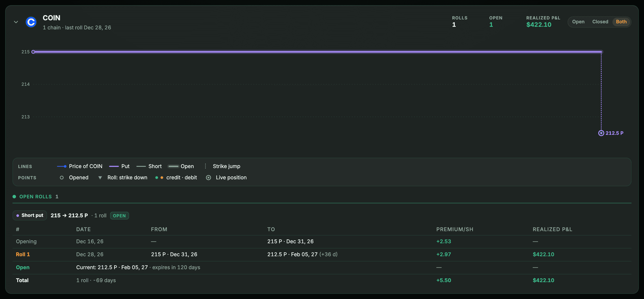Click '1 chain · last roll Dec 28, 26'
Viewport: 644px width, 299px height.
pyautogui.click(x=77, y=27)
